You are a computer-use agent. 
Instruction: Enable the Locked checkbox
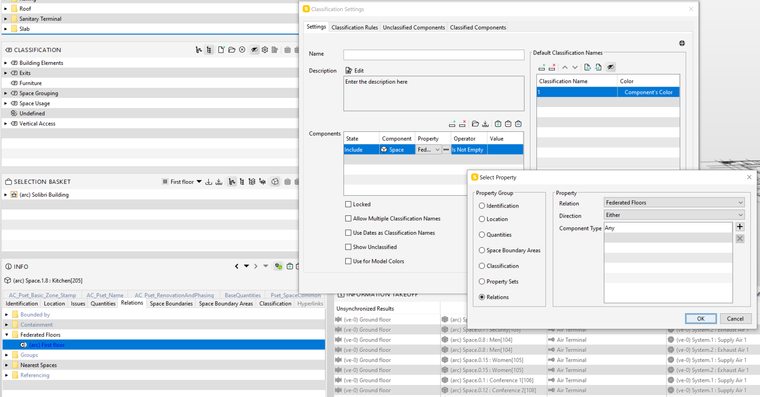point(348,204)
